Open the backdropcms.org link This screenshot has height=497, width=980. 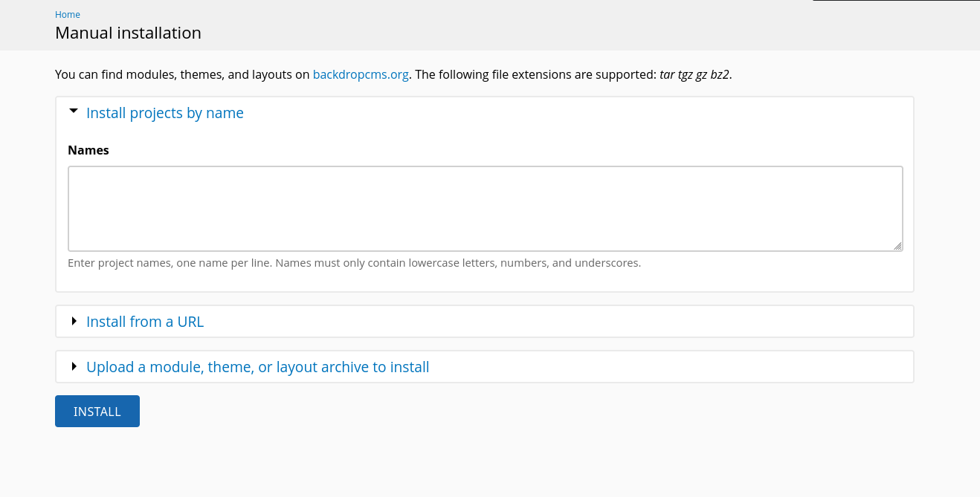click(x=361, y=74)
